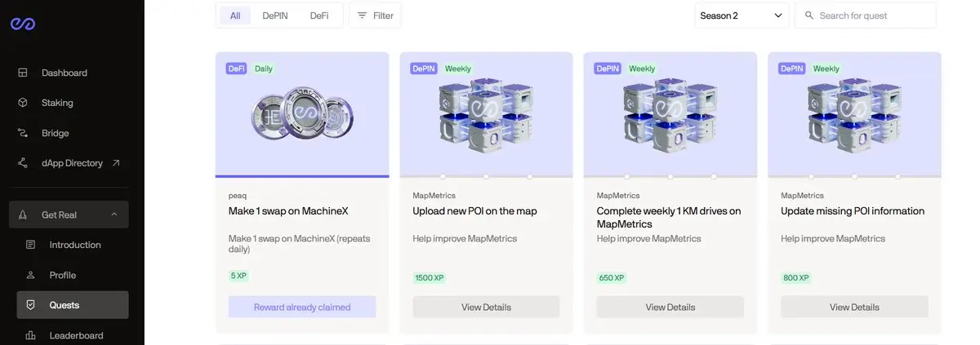View Details for Update missing POI information
The width and height of the screenshot is (980, 345).
854,307
